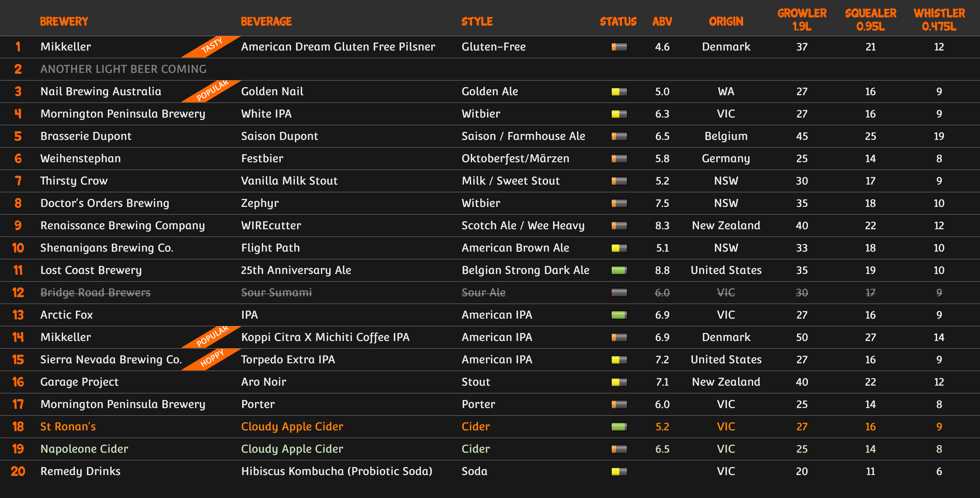The height and width of the screenshot is (498, 980).
Task: Click the HOPPY ribbon badge on Sierra Nevada
Action: pyautogui.click(x=212, y=358)
